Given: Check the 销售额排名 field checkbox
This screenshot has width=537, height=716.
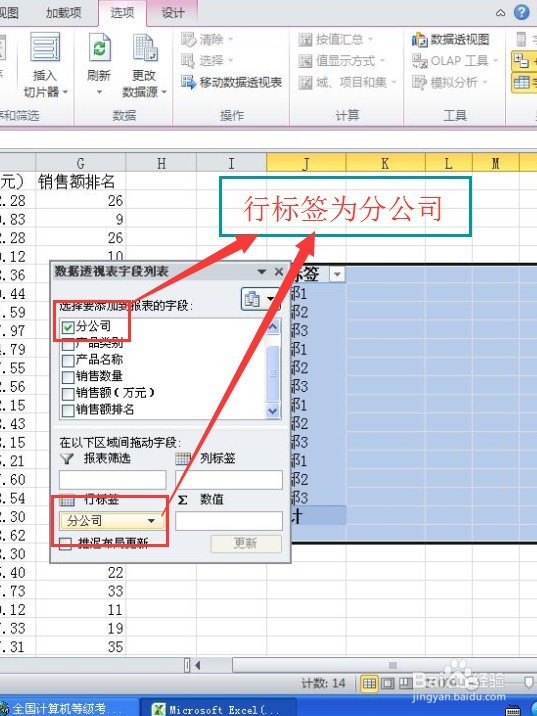Looking at the screenshot, I should [x=68, y=410].
